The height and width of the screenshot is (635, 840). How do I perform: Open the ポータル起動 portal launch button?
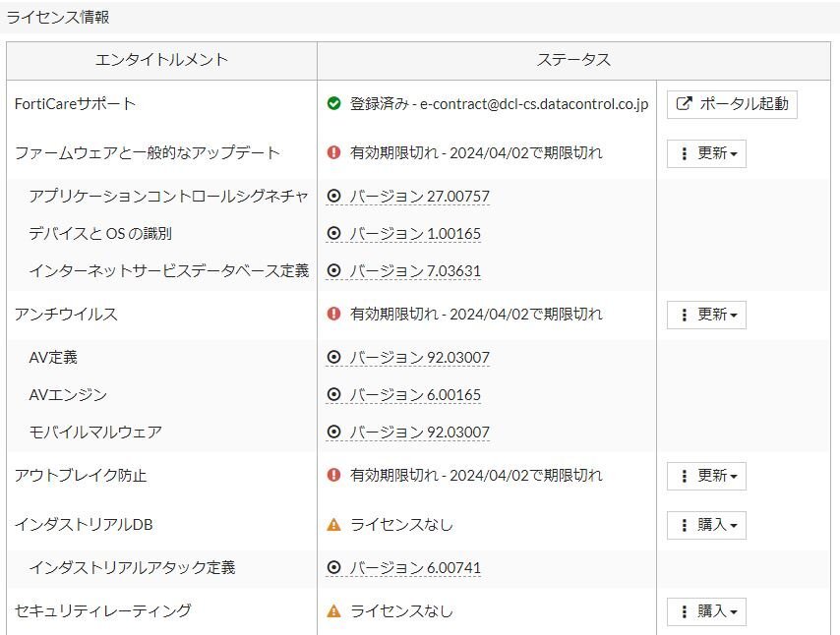coord(732,104)
